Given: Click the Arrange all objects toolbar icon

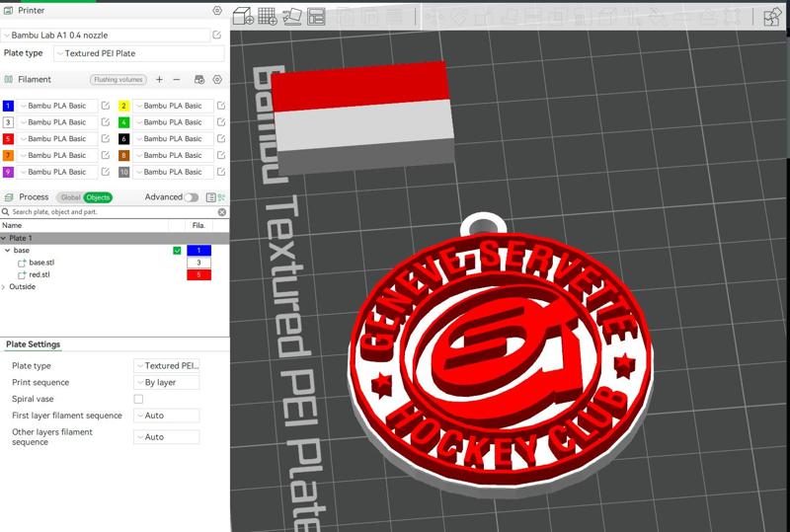Looking at the screenshot, I should 316,17.
